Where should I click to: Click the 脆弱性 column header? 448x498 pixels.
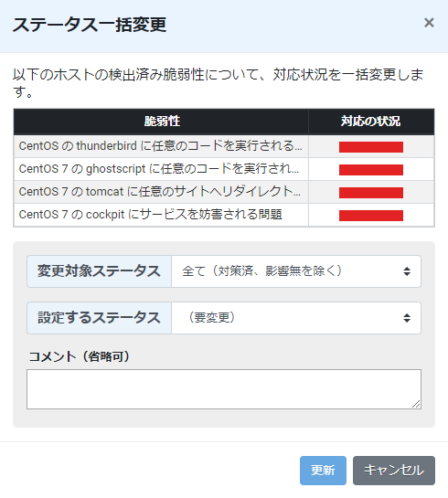(161, 122)
